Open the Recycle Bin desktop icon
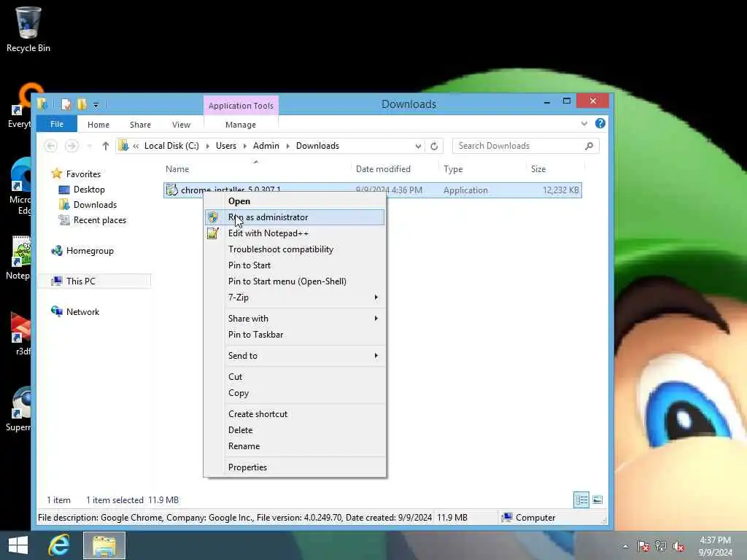 (28, 29)
